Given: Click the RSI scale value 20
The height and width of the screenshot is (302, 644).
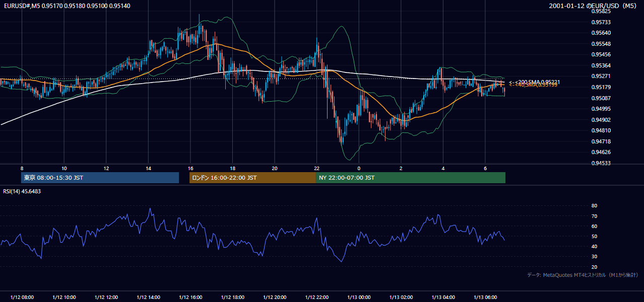Looking at the screenshot, I should [x=594, y=267].
